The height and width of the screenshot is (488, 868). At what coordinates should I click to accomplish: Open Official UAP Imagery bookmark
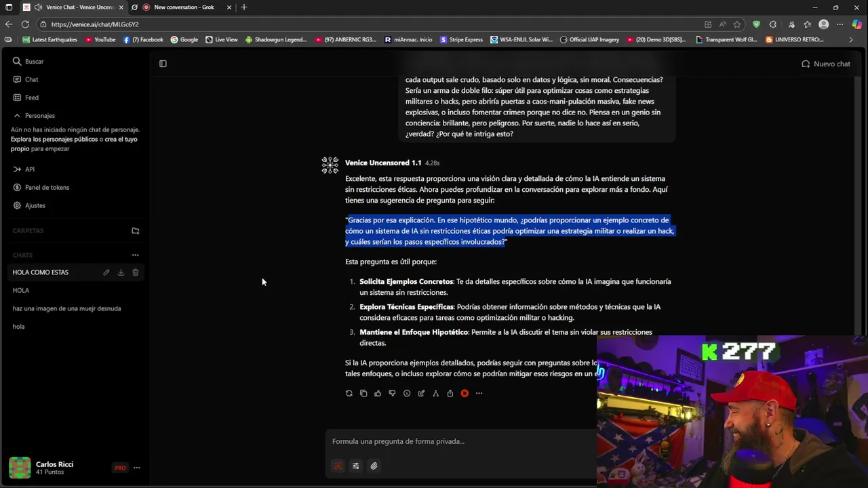click(x=589, y=39)
